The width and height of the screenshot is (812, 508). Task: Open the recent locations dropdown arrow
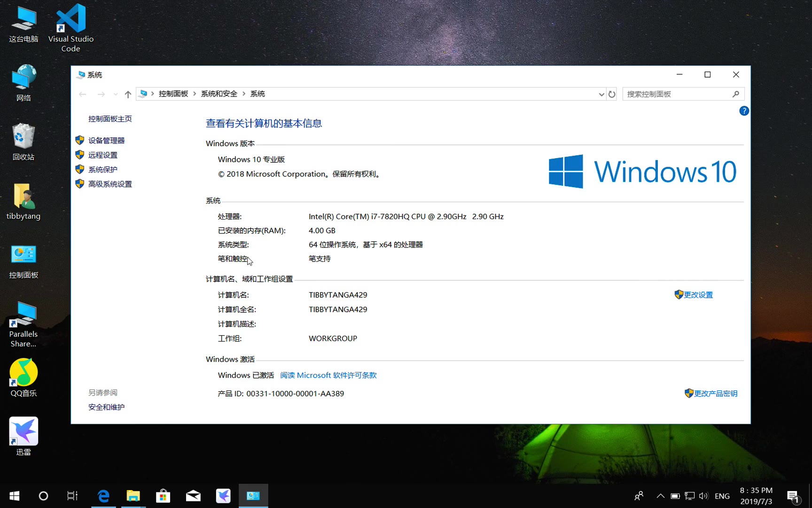116,94
